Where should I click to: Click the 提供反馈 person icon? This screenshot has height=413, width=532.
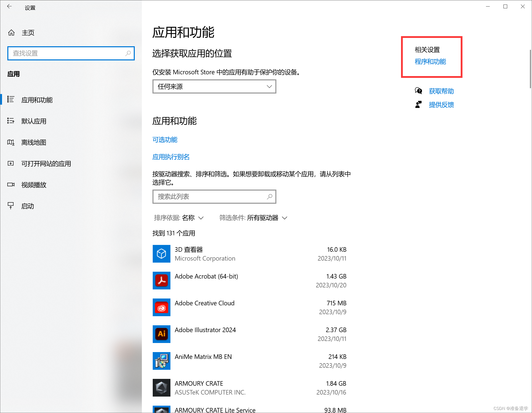tap(418, 104)
